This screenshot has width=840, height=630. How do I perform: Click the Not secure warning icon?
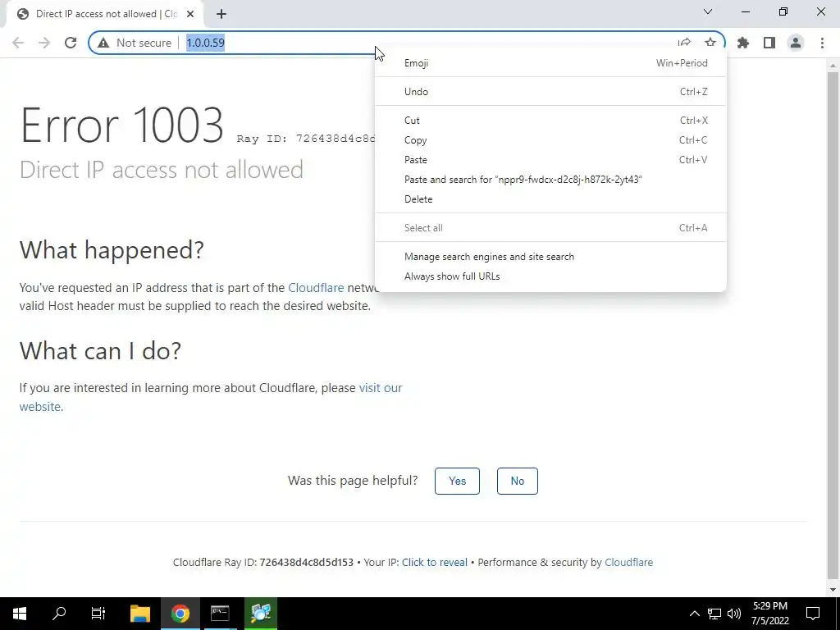[103, 43]
